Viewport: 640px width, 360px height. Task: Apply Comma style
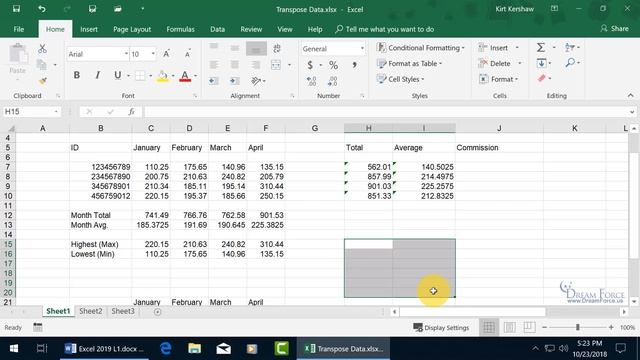pyautogui.click(x=354, y=65)
